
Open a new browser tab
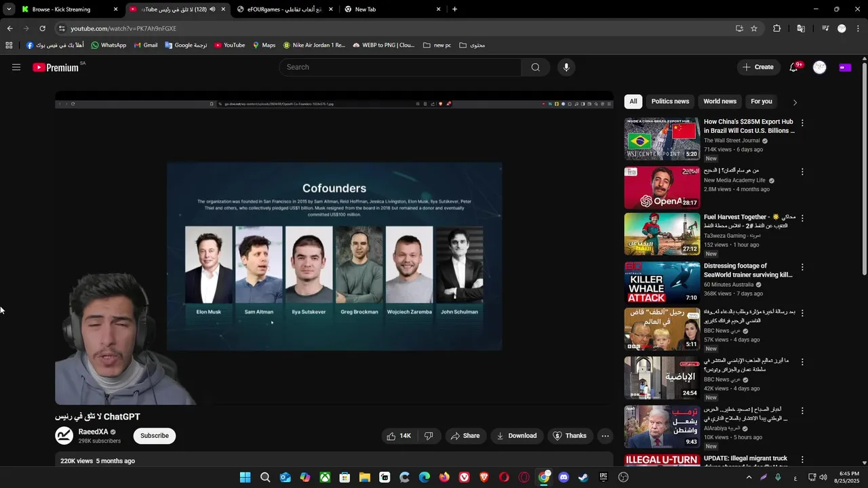pyautogui.click(x=454, y=9)
